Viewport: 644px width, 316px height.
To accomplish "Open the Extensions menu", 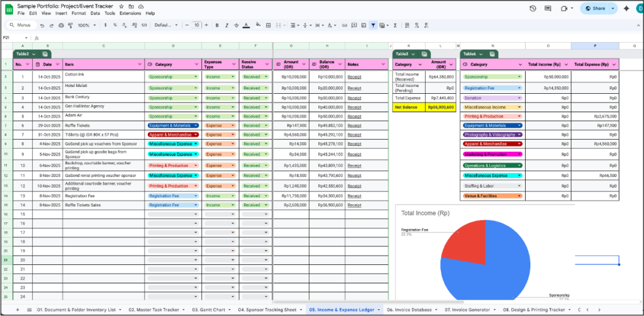I will coord(130,13).
